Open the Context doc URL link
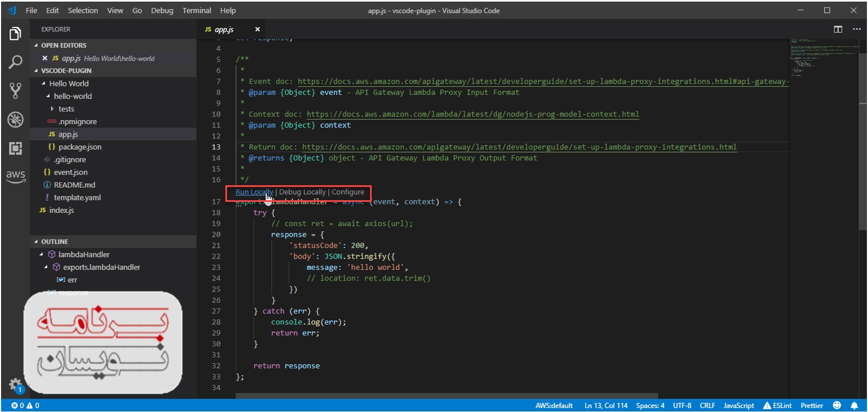The width and height of the screenshot is (868, 412). coord(473,114)
